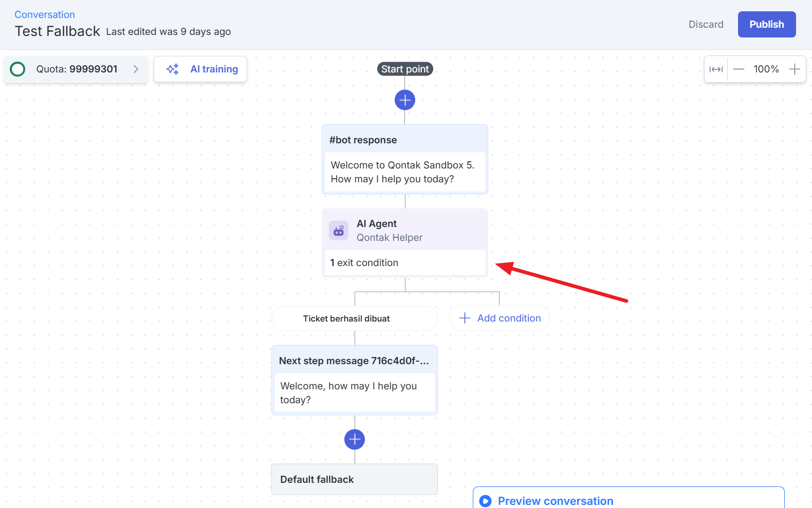The image size is (812, 508).
Task: Click the fit-to-width icon in zoom controls
Action: pos(716,69)
